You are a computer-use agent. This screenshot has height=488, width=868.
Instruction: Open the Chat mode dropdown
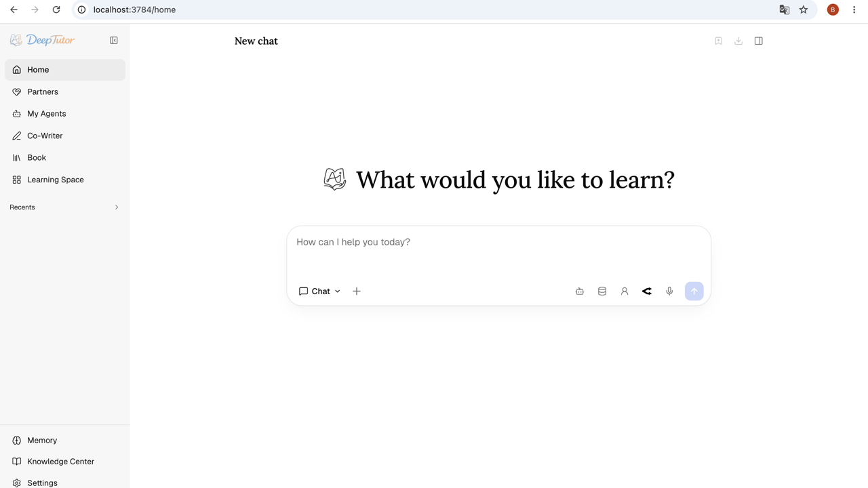point(319,291)
